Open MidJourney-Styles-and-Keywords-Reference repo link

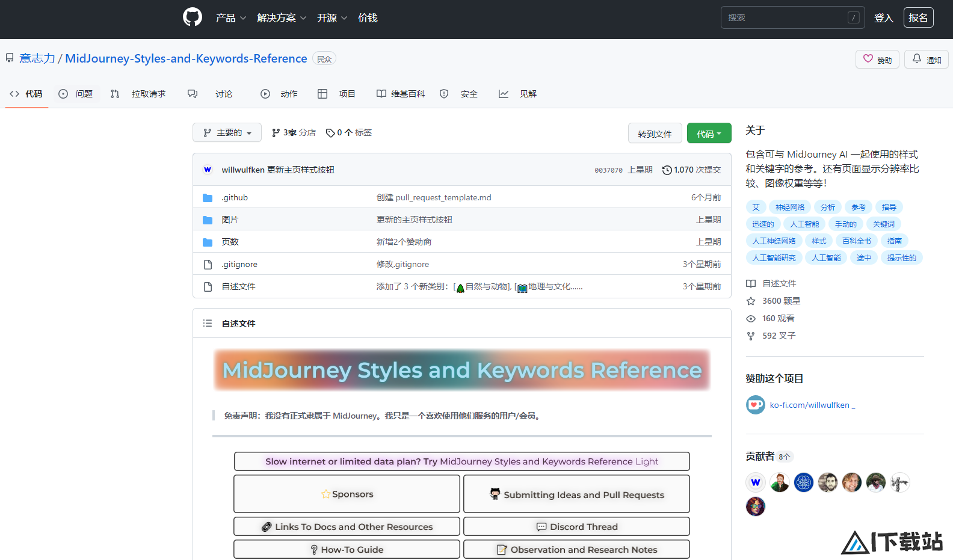[x=186, y=58]
